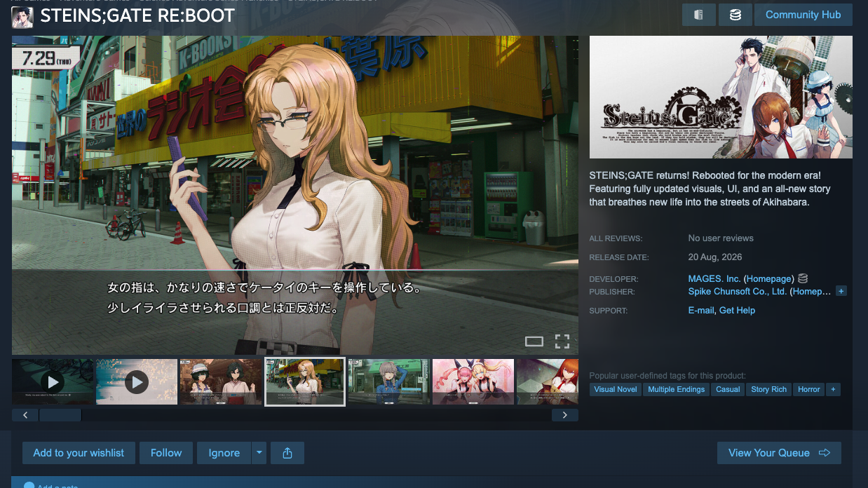The image size is (868, 488).
Task: Select the Visual Novel tag
Action: [x=616, y=389]
